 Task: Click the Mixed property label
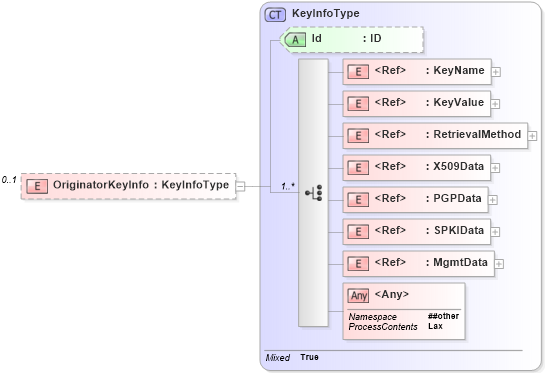coord(277,358)
